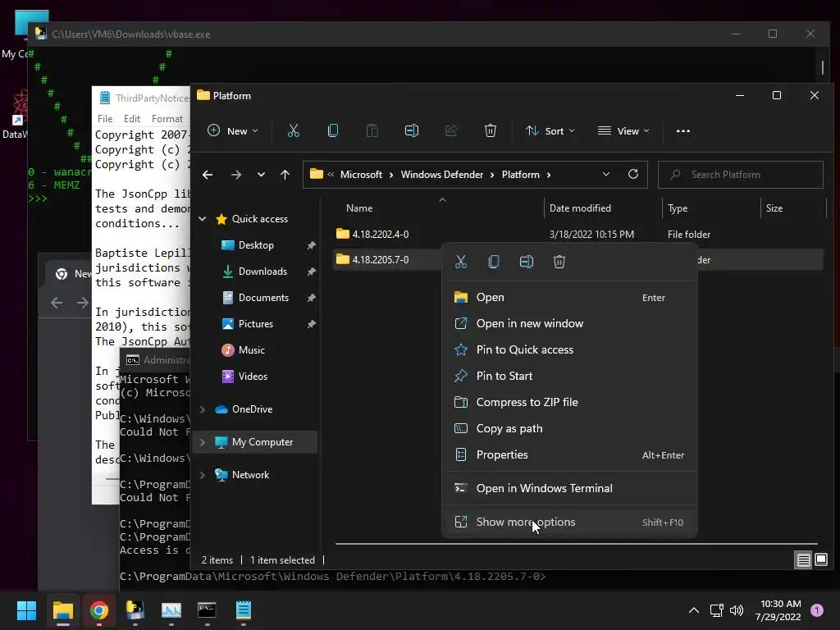Click the Cut icon in Explorer toolbar
This screenshot has height=630, width=840.
pos(294,130)
